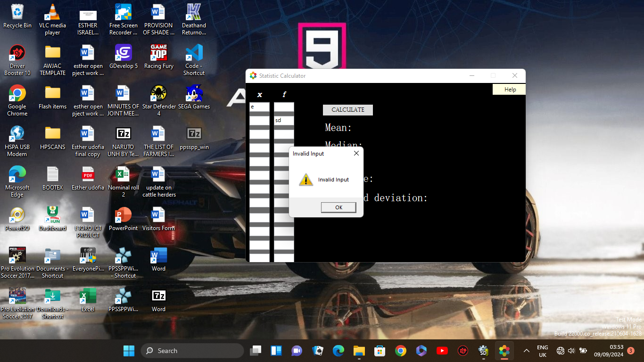Viewport: 644px width, 362px height.
Task: Open YouTube from the taskbar
Action: (x=442, y=351)
